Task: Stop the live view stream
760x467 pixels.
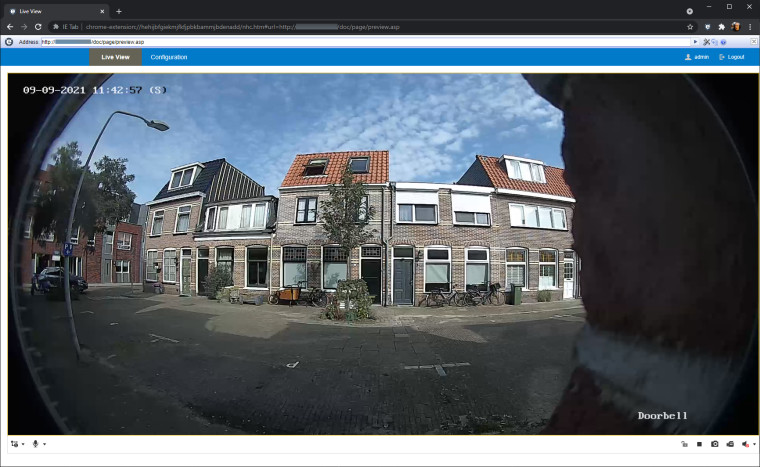Action: pos(699,444)
